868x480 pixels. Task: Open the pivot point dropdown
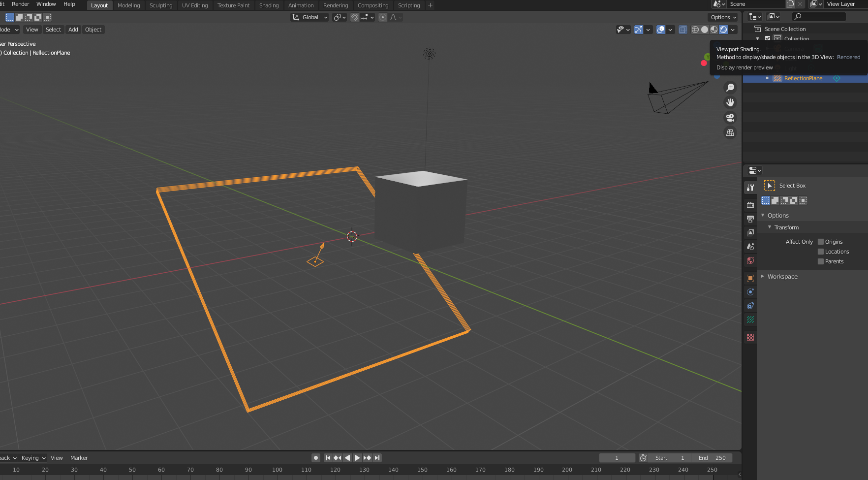click(x=340, y=17)
